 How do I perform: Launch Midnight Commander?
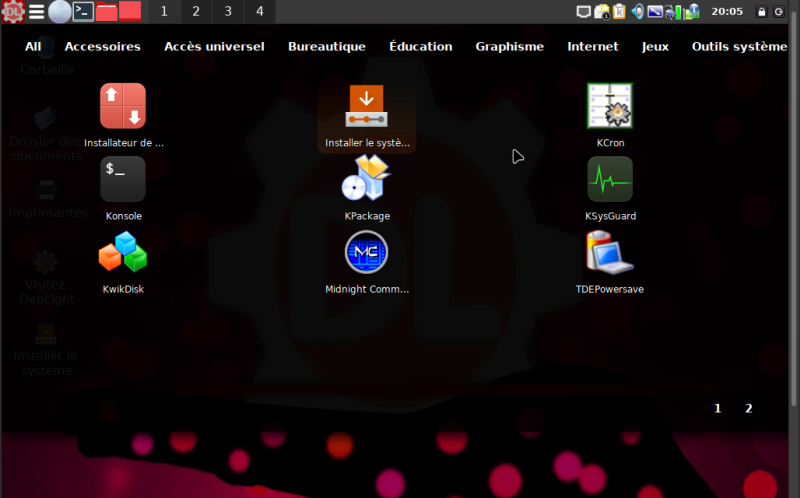pyautogui.click(x=367, y=253)
